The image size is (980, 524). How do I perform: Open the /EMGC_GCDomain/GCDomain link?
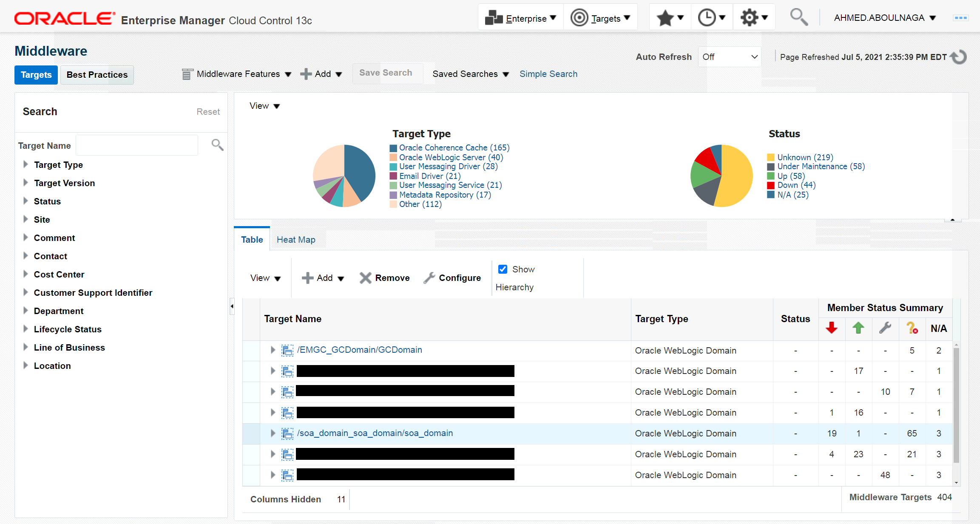pyautogui.click(x=360, y=350)
